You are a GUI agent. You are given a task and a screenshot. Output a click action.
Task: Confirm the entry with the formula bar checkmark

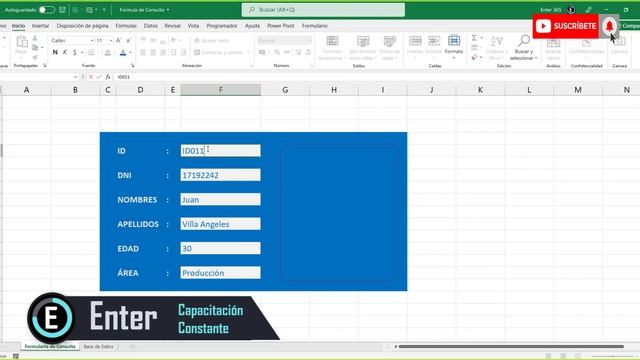pyautogui.click(x=99, y=77)
